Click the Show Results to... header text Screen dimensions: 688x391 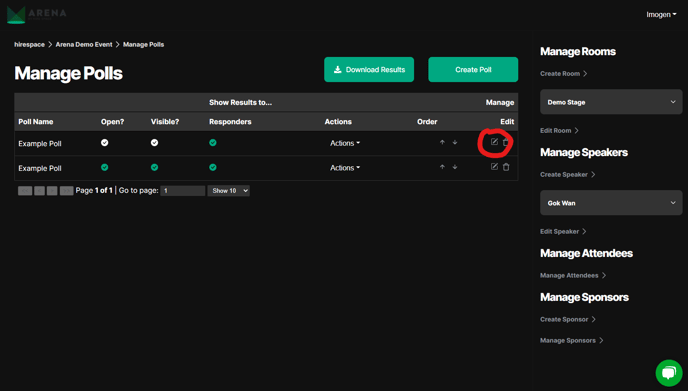point(240,102)
